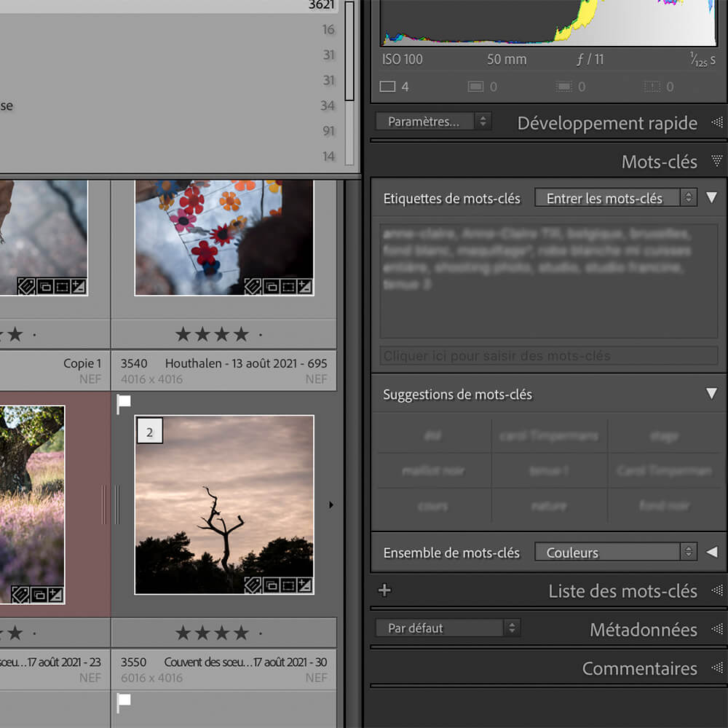Click field Cliquer ici pour saisir des mots-clés
This screenshot has width=728, height=728.
point(549,356)
